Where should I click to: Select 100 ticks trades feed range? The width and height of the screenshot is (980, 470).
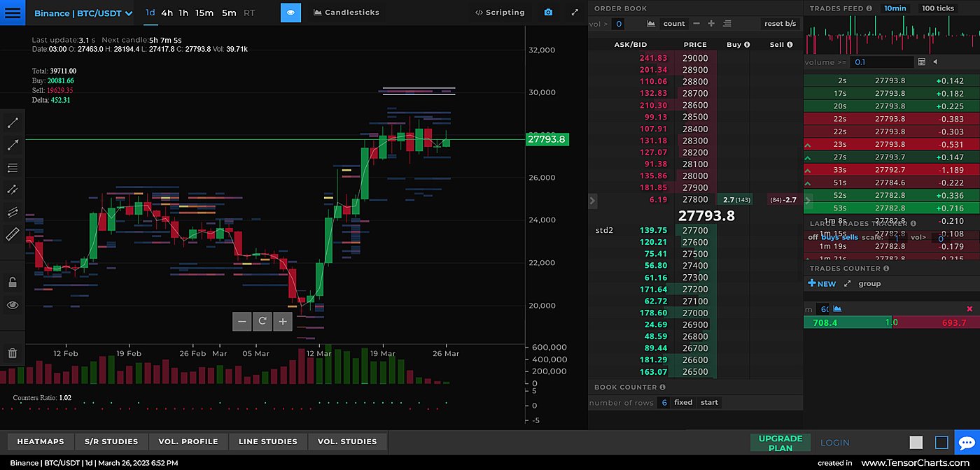click(938, 8)
